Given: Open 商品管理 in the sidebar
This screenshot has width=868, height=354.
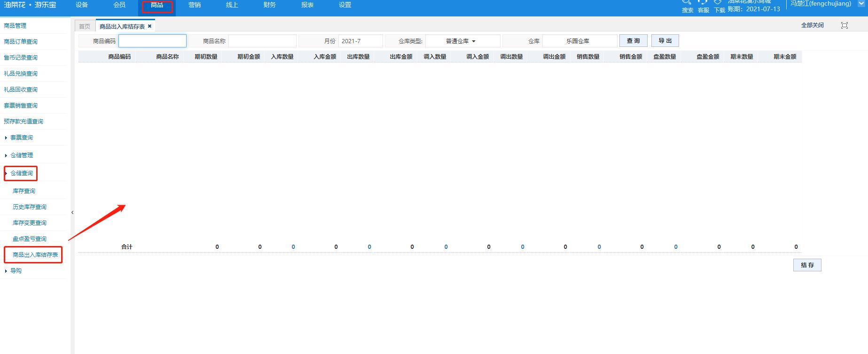Looking at the screenshot, I should coord(15,26).
